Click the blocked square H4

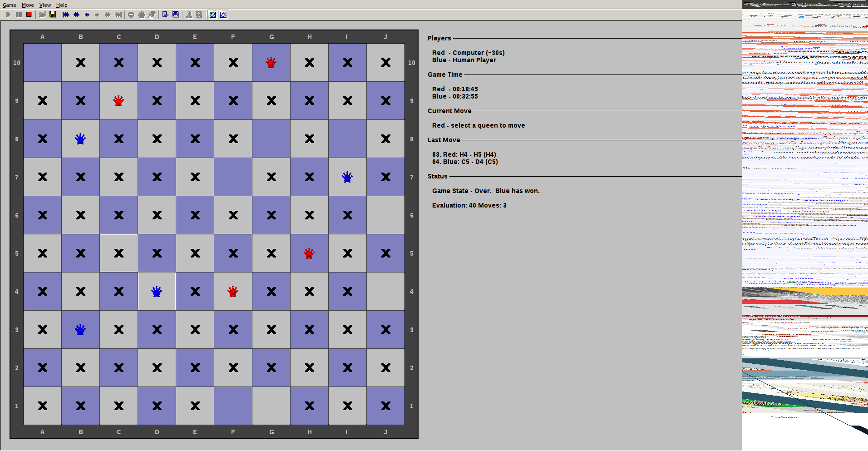pyautogui.click(x=309, y=292)
